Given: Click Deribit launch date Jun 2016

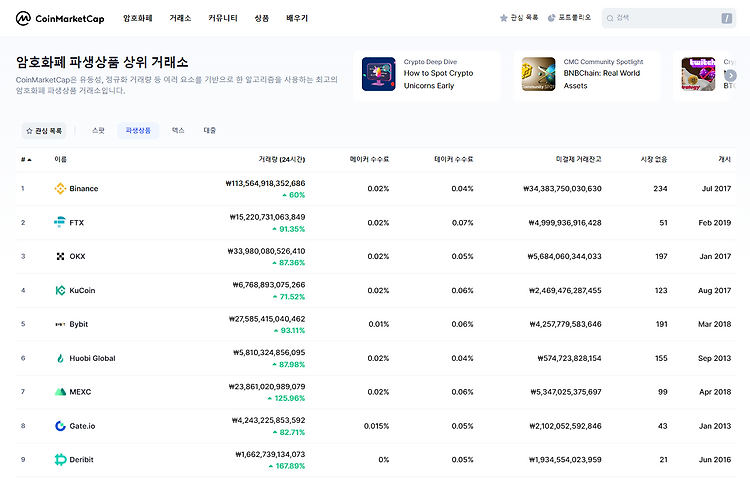Looking at the screenshot, I should click(x=715, y=460).
